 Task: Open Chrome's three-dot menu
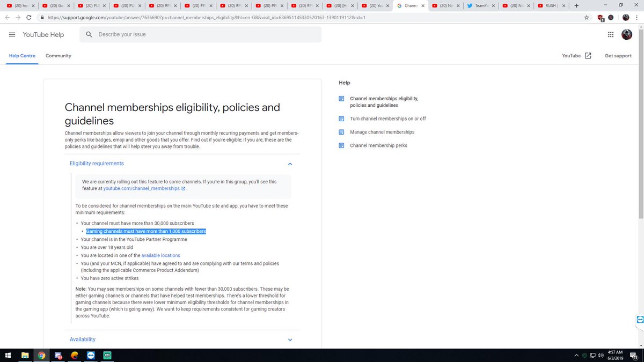click(x=637, y=17)
